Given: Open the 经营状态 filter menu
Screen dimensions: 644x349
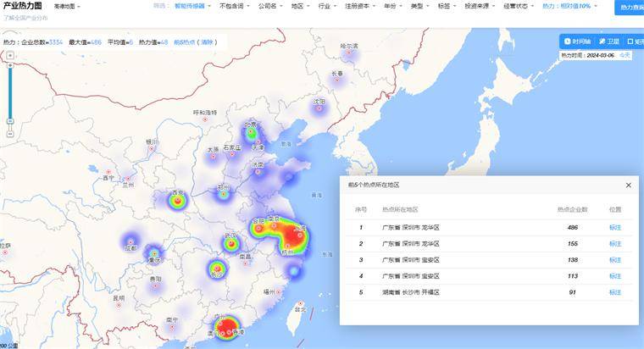Looking at the screenshot, I should point(517,6).
